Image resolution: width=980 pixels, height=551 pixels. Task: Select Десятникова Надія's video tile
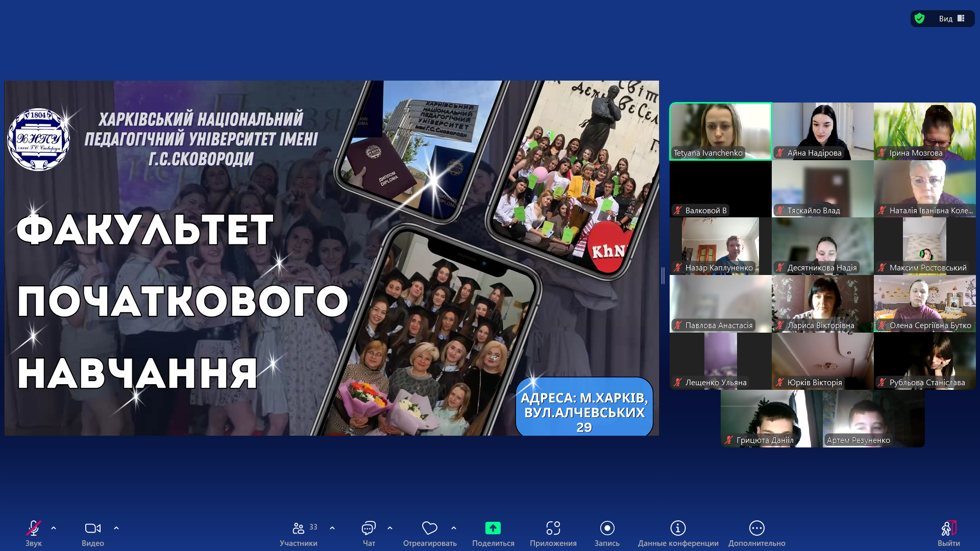point(823,246)
